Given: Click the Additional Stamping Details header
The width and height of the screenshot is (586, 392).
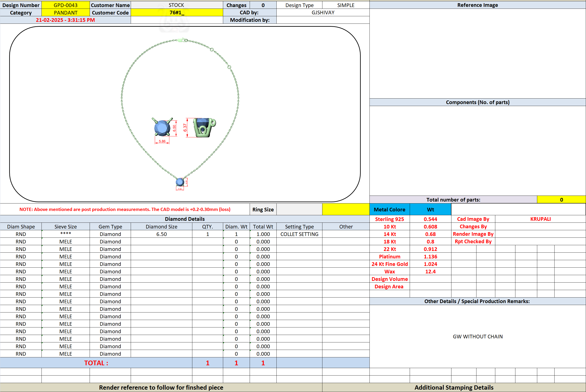Looking at the screenshot, I should pos(454,388).
